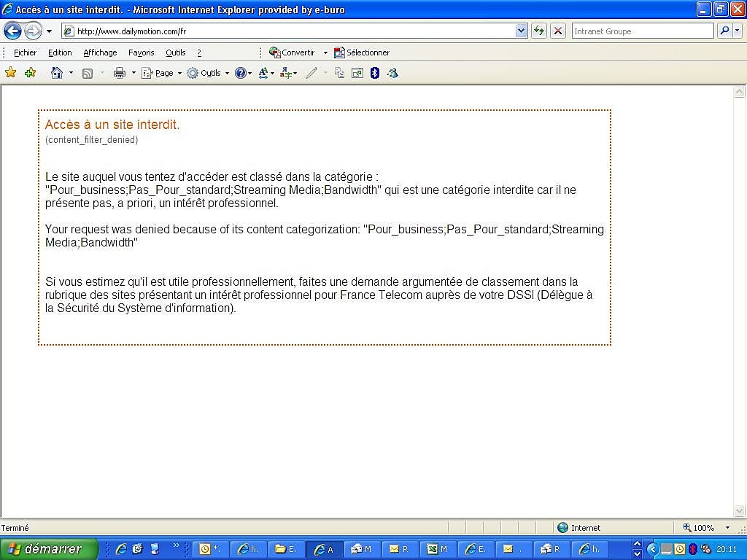Click the Home page house icon
Viewport: 747px width, 560px height.
[57, 73]
